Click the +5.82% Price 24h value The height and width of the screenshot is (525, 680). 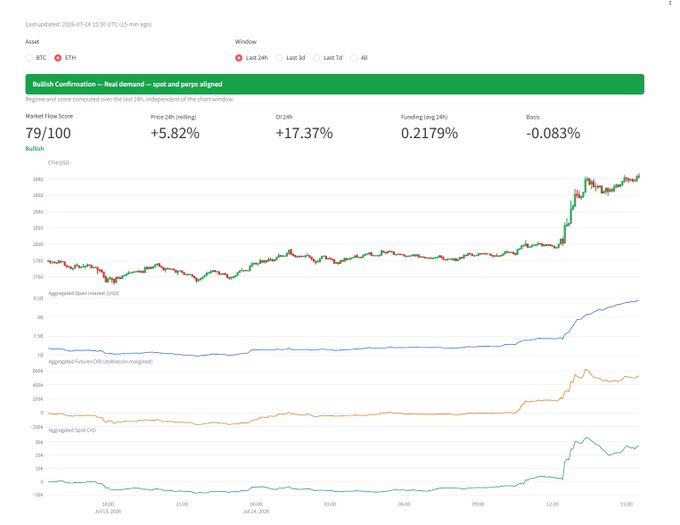tap(175, 133)
